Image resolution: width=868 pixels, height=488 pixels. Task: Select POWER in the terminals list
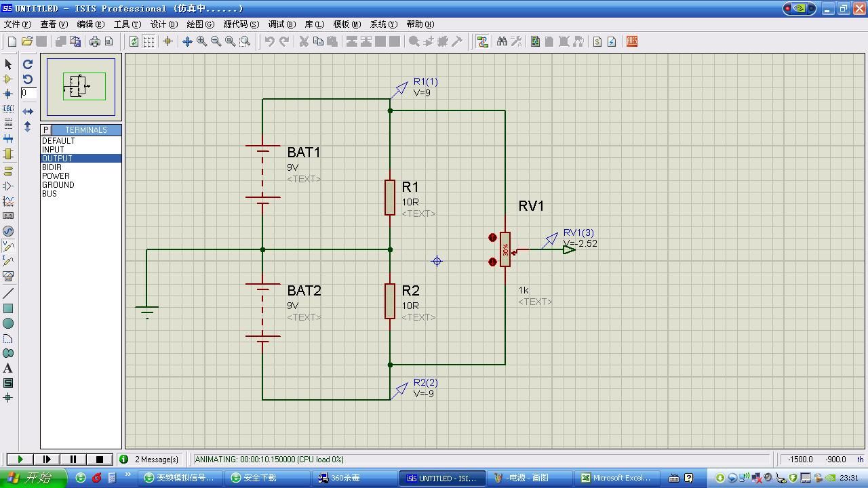(81, 176)
